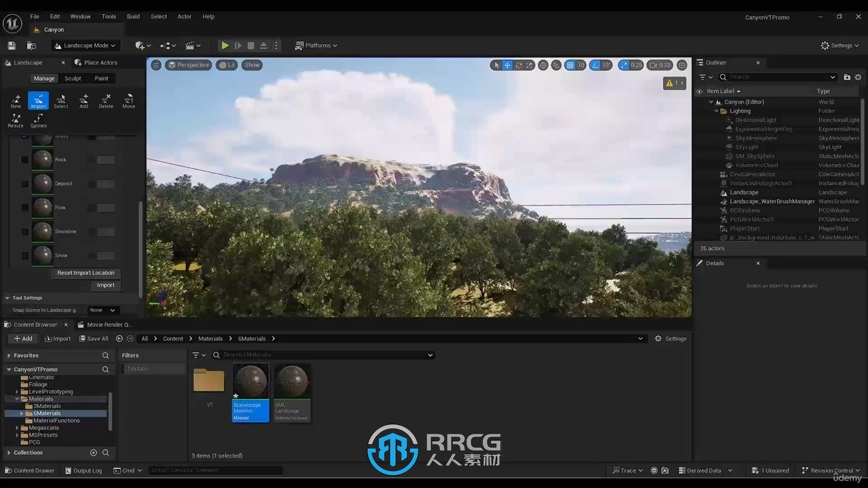Toggle Outliner visibility eye column header
Viewport: 868px width, 488px height.
pyautogui.click(x=699, y=91)
